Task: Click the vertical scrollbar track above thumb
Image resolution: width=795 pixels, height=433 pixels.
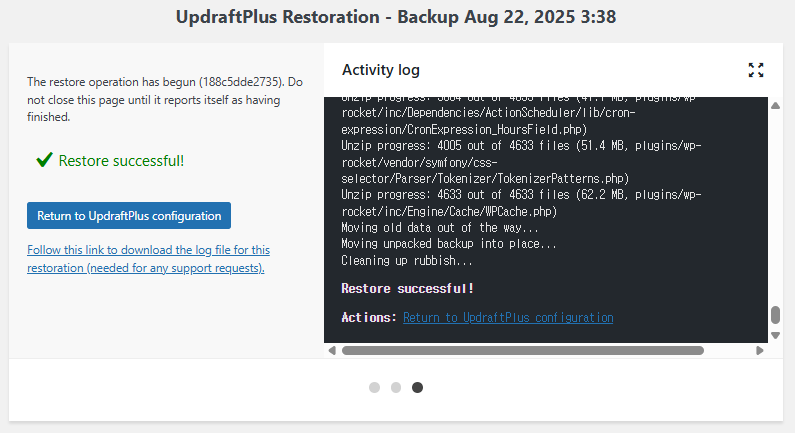Action: point(775,200)
